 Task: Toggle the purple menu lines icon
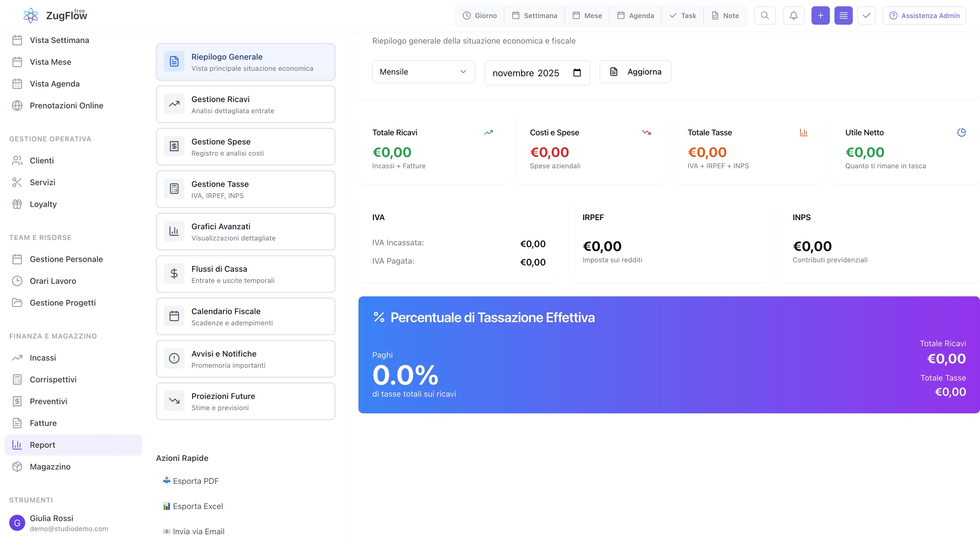coord(843,15)
